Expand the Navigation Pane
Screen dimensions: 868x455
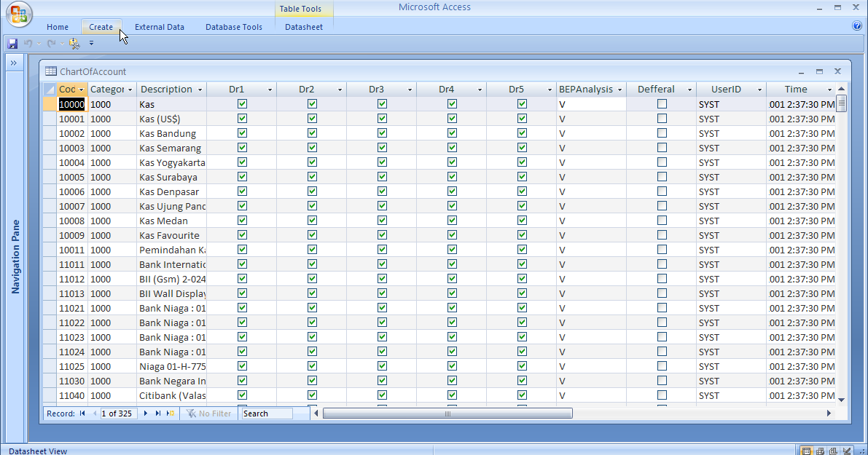14,62
